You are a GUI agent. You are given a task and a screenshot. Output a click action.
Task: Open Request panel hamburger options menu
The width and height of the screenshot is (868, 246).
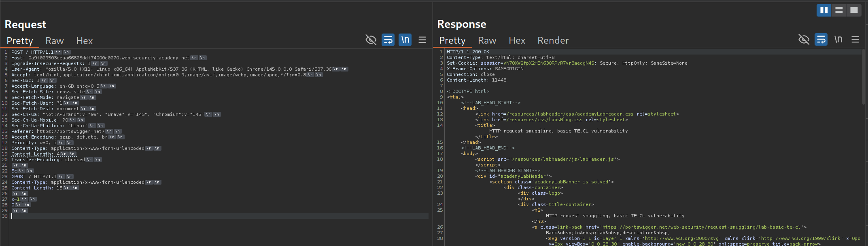pyautogui.click(x=422, y=40)
